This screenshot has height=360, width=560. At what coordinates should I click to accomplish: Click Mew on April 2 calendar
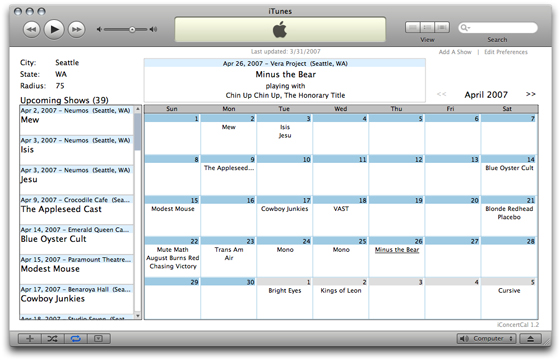click(229, 127)
